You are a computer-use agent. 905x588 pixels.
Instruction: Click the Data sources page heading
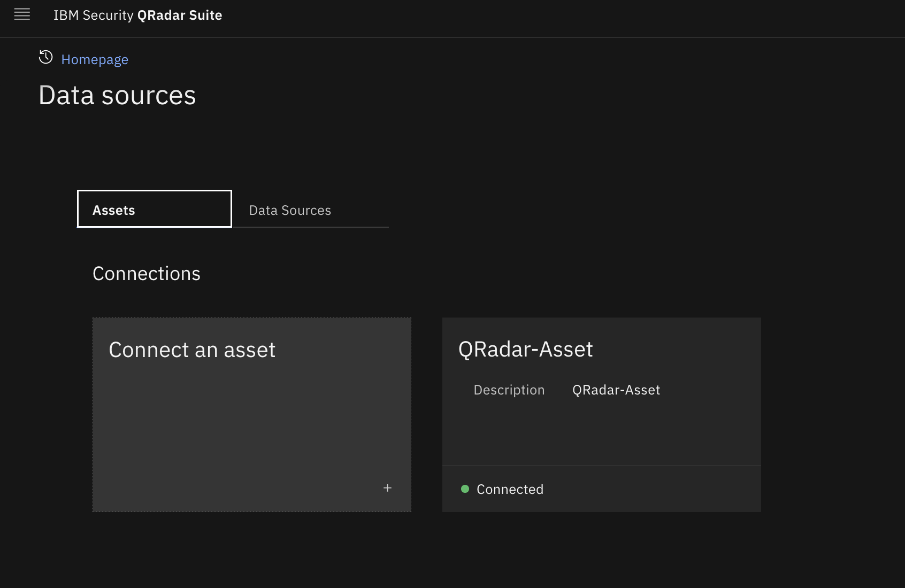117,96
